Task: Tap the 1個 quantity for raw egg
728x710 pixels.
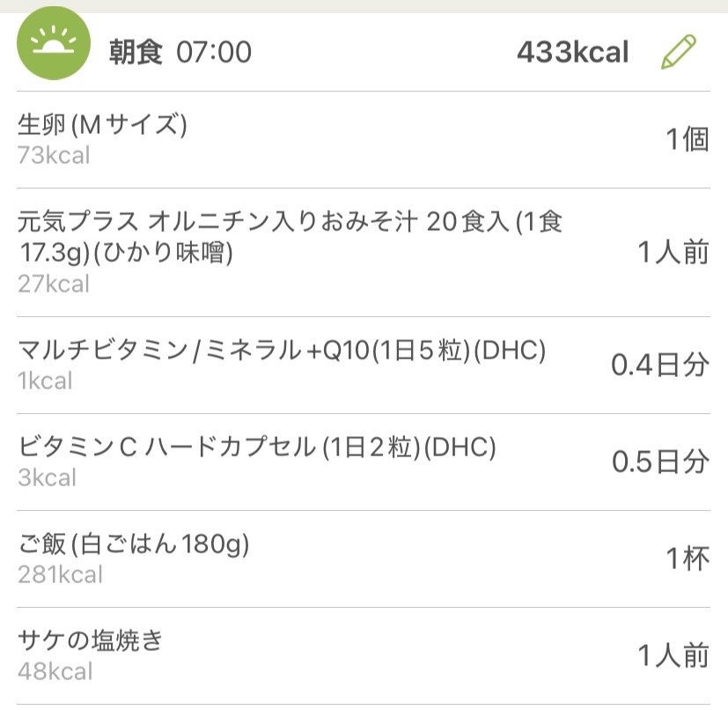Action: (687, 140)
